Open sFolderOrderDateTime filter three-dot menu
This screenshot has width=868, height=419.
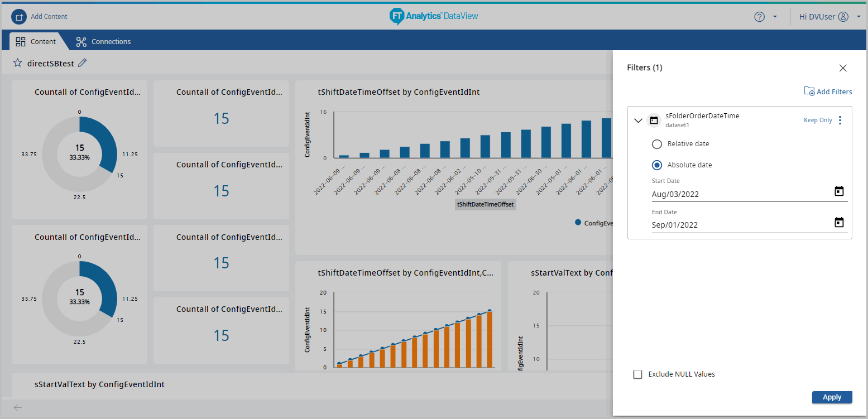[x=840, y=121]
